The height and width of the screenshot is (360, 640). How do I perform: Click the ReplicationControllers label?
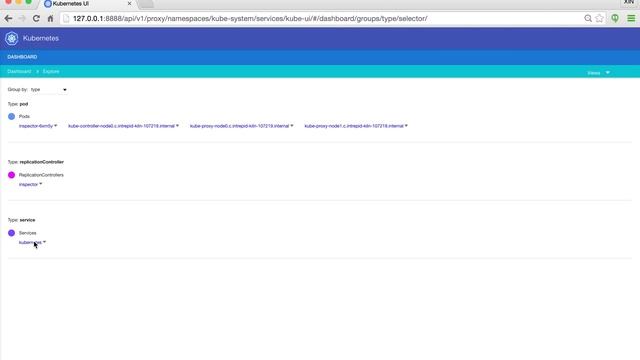41,175
